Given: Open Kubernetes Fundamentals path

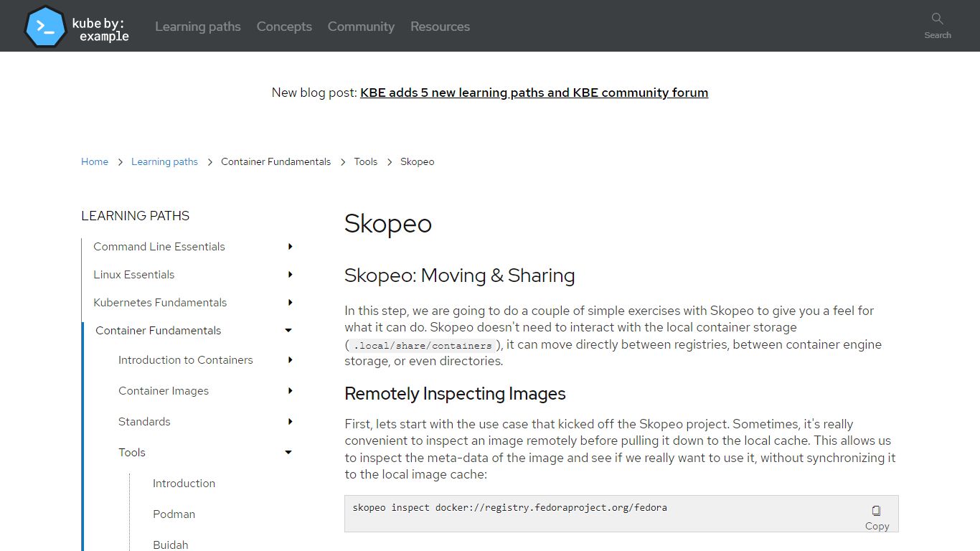Looking at the screenshot, I should (x=160, y=303).
